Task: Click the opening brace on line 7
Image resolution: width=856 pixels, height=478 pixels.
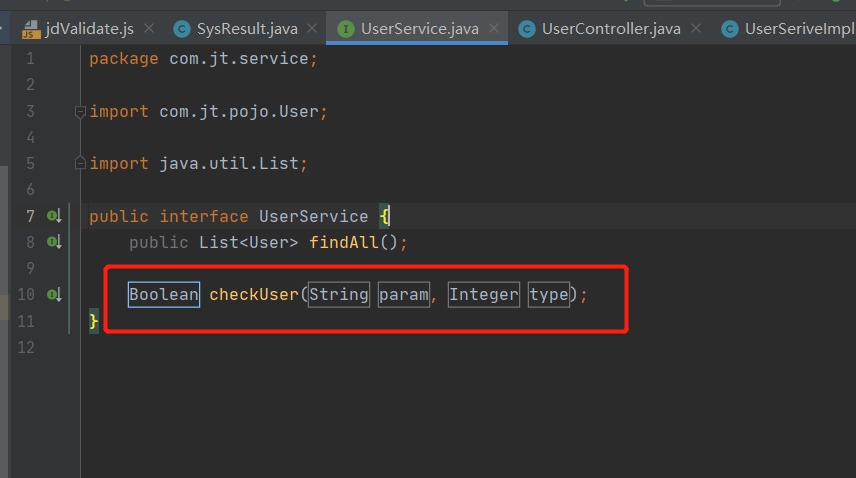Action: click(384, 217)
